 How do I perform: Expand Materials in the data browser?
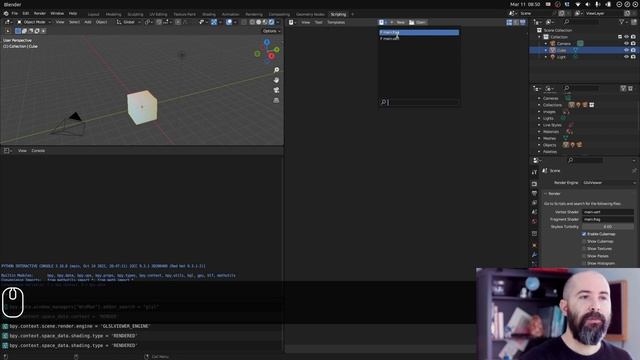click(539, 132)
